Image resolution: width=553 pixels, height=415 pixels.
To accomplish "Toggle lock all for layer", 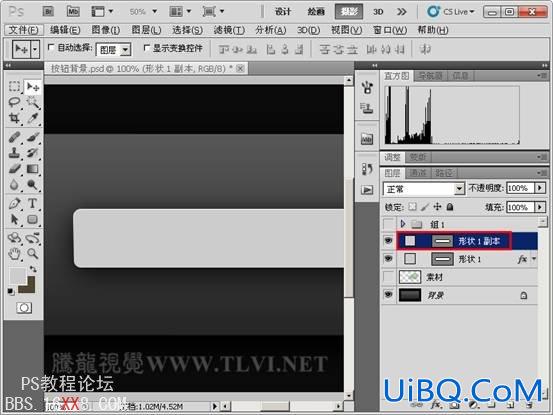I will 450,207.
